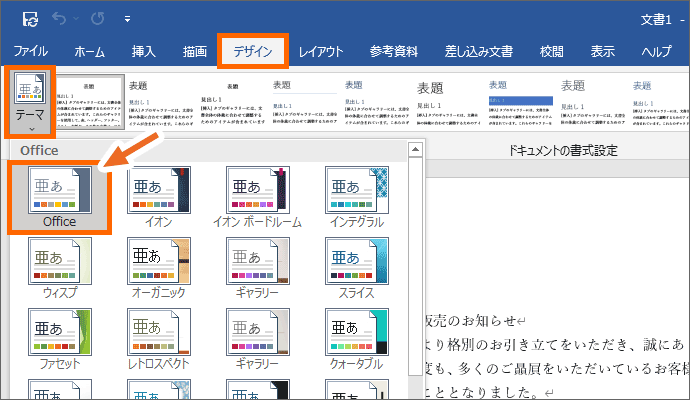Choose the レトロスペクト theme
Image resolution: width=690 pixels, height=400 pixels.
pos(158,339)
